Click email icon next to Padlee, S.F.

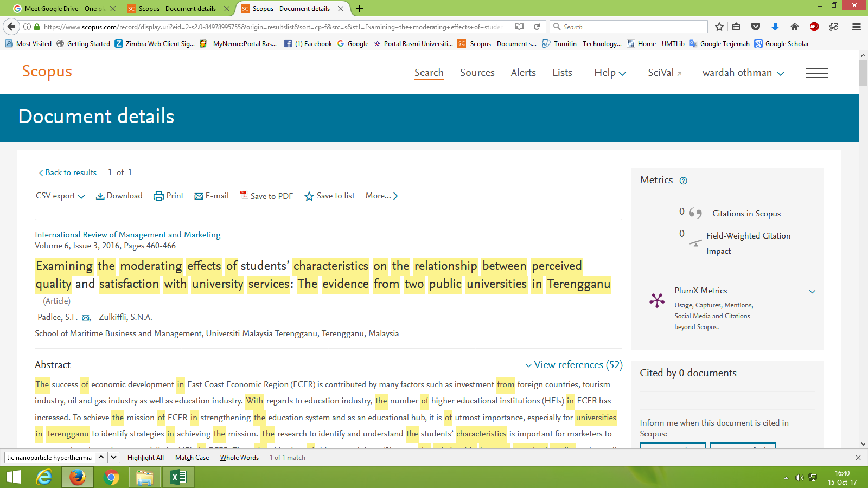coord(86,318)
